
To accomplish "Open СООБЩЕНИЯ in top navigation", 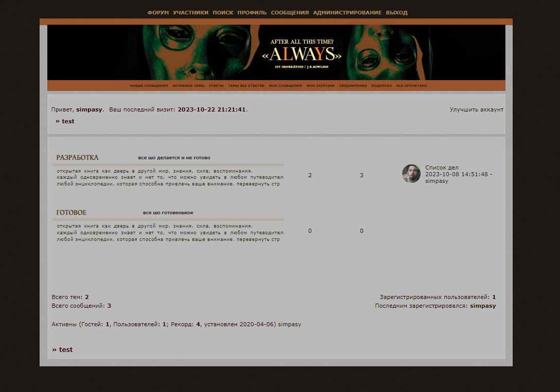I will coord(290,12).
